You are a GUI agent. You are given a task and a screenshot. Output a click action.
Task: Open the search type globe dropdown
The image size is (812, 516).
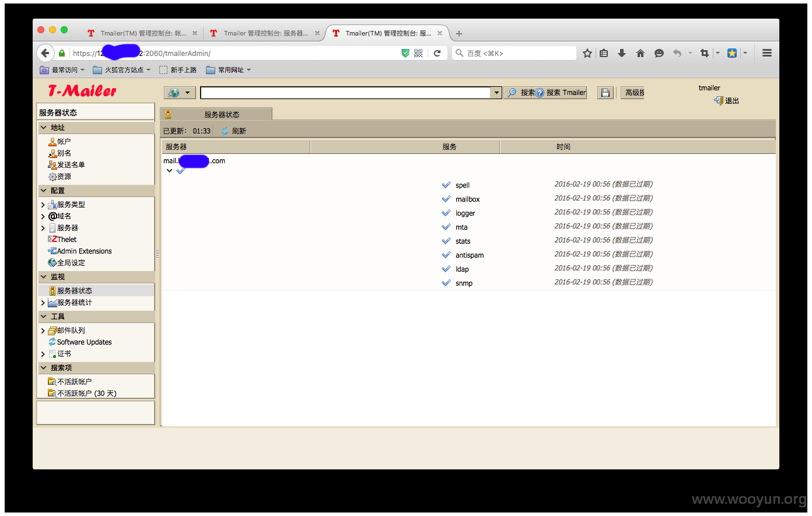pyautogui.click(x=179, y=93)
